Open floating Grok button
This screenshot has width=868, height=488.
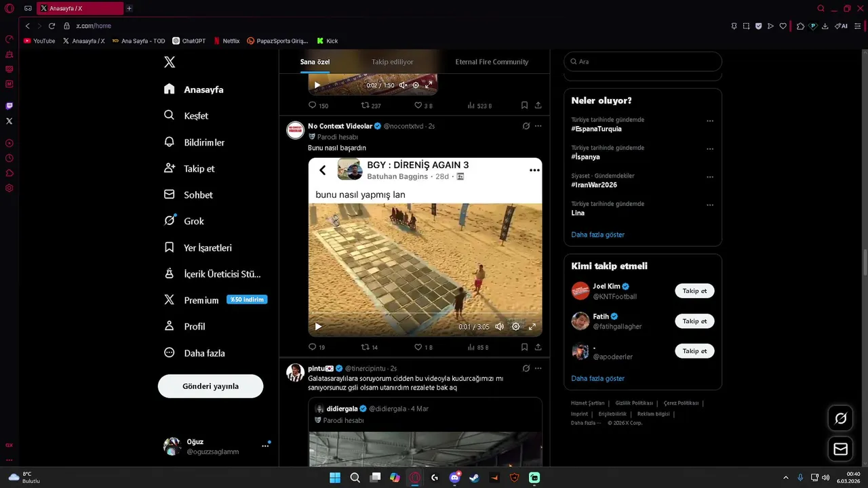(x=841, y=418)
